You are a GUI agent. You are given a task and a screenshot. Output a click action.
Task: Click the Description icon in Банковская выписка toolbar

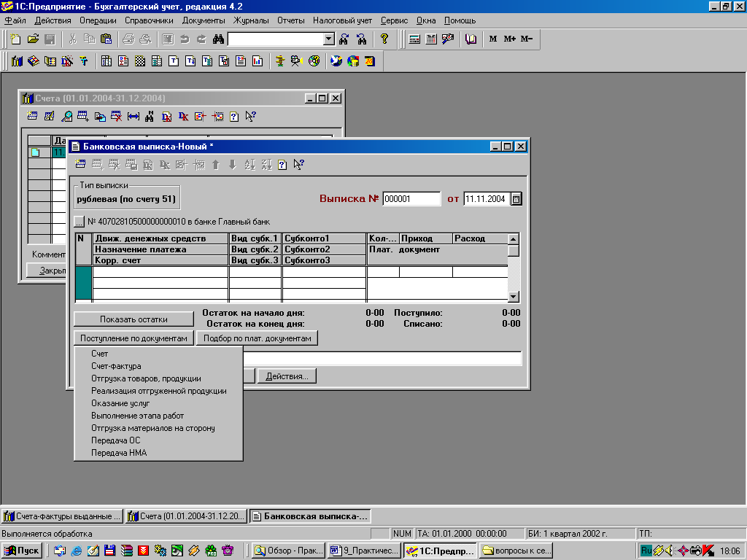click(x=282, y=165)
